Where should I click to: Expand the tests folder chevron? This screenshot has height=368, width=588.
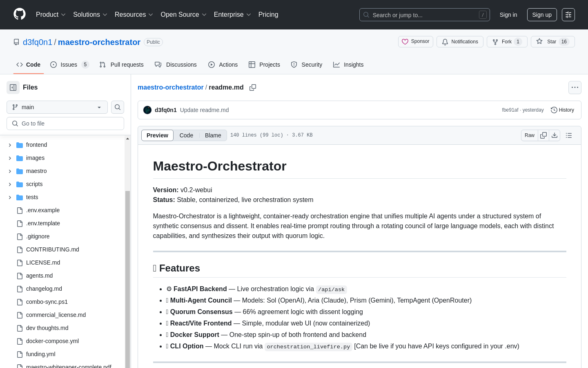coord(10,197)
